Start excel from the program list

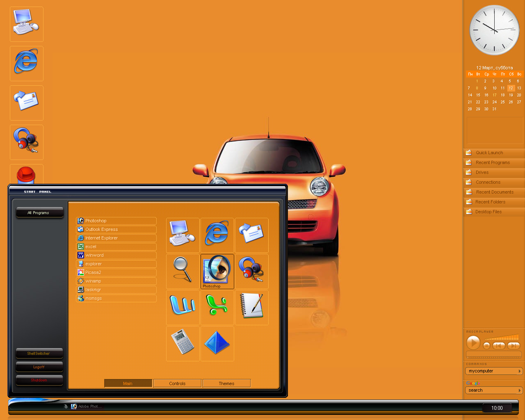pyautogui.click(x=116, y=247)
